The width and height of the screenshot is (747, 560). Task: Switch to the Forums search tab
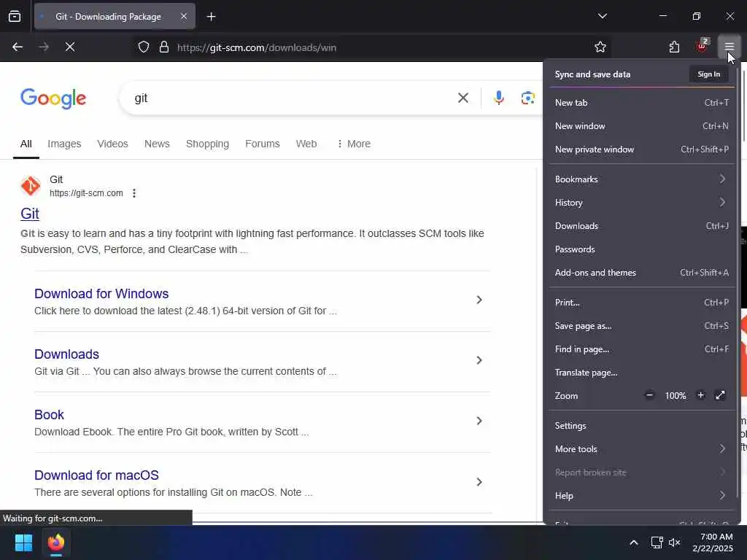point(262,144)
